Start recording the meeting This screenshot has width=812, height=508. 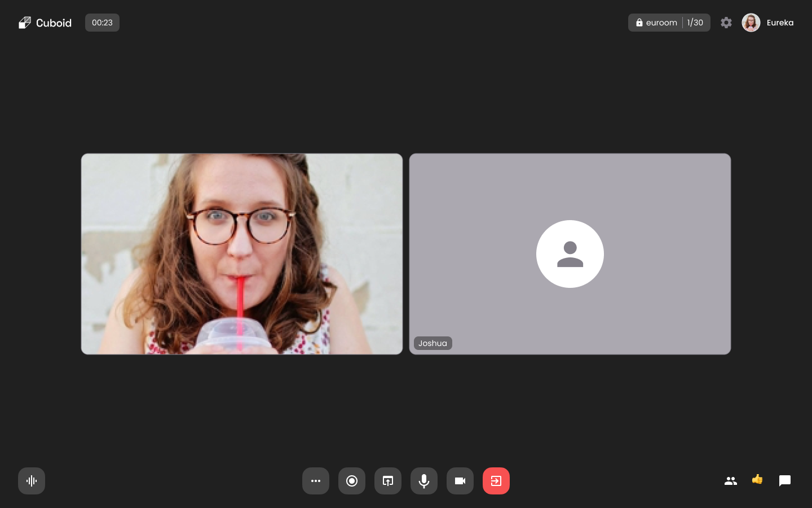[352, 481]
